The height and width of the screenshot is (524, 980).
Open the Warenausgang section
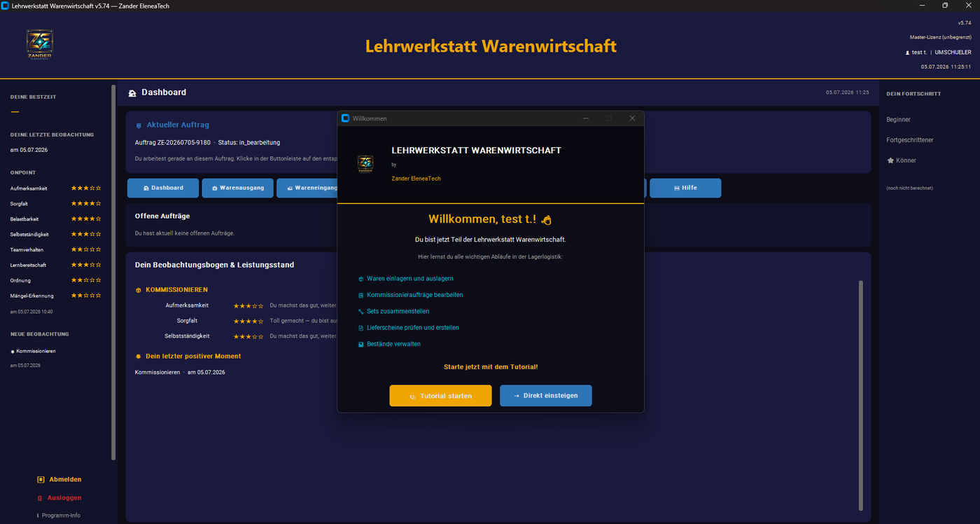tap(237, 188)
